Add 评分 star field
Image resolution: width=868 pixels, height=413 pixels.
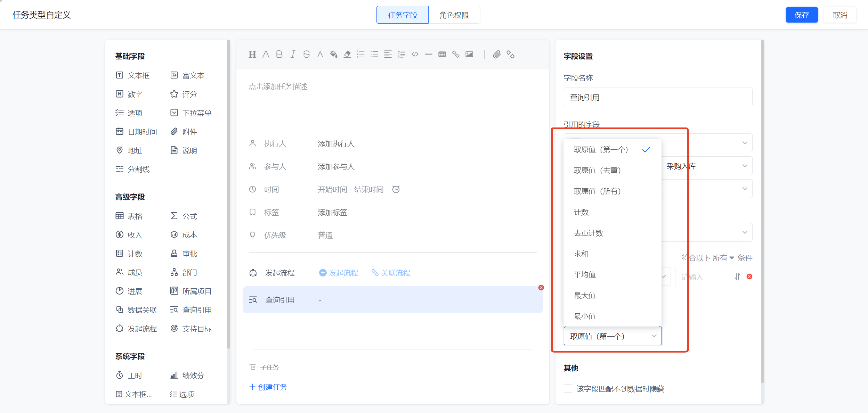pos(184,94)
